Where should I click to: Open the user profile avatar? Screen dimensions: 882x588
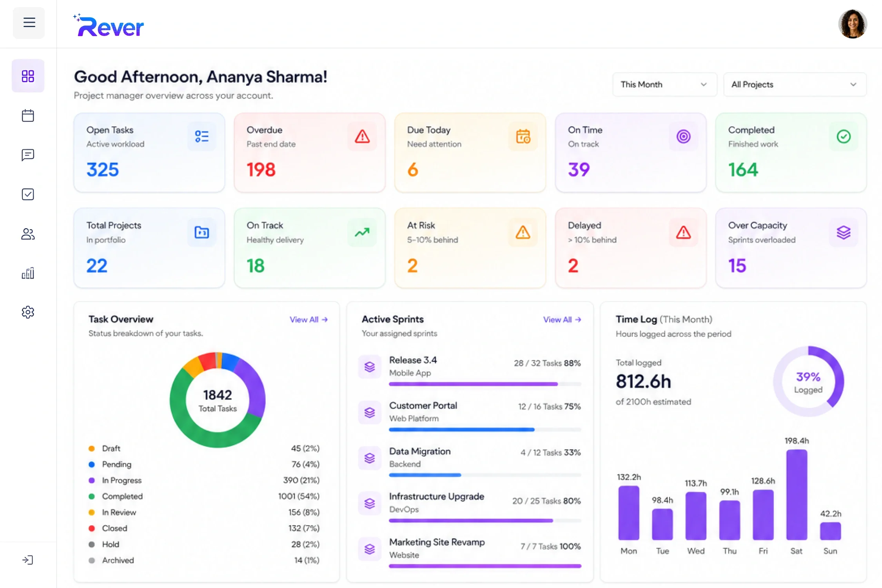tap(852, 24)
